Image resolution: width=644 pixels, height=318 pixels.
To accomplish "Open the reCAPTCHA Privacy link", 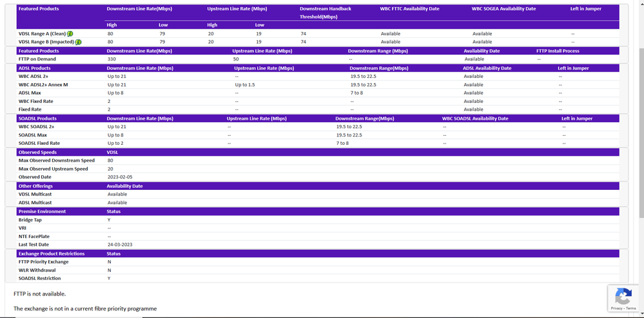I will click(x=616, y=308).
